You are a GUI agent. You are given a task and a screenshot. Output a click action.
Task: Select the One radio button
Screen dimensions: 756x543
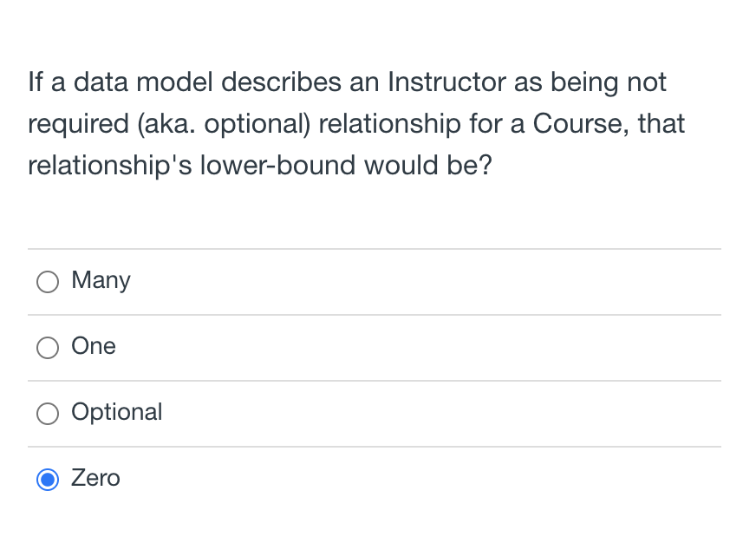[x=48, y=347]
